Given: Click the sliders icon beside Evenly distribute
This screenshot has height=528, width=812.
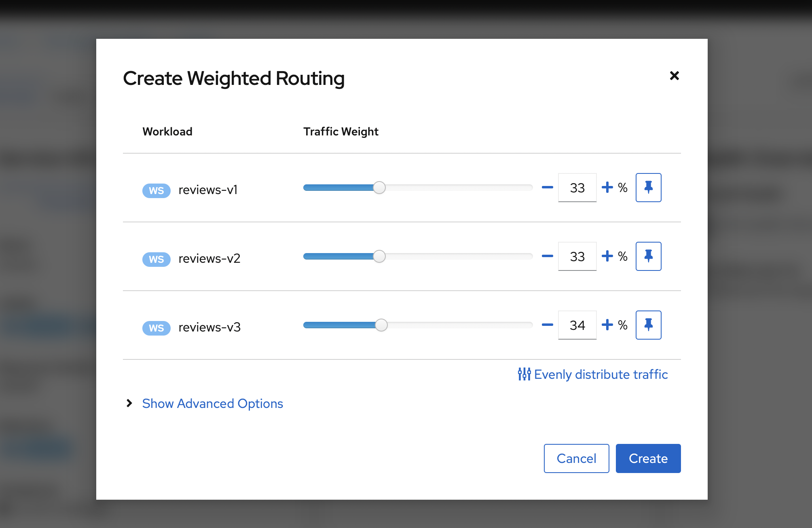Looking at the screenshot, I should (524, 374).
